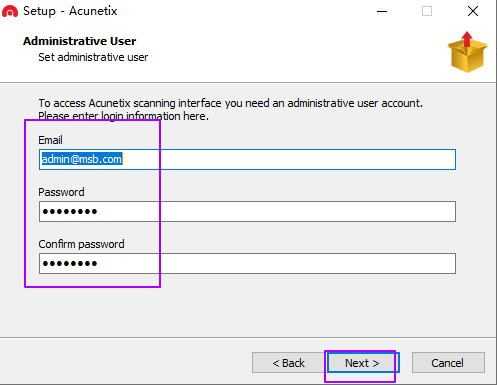Click the Acunetix logo in title bar
Screen dimensions: 497x385
10,11
